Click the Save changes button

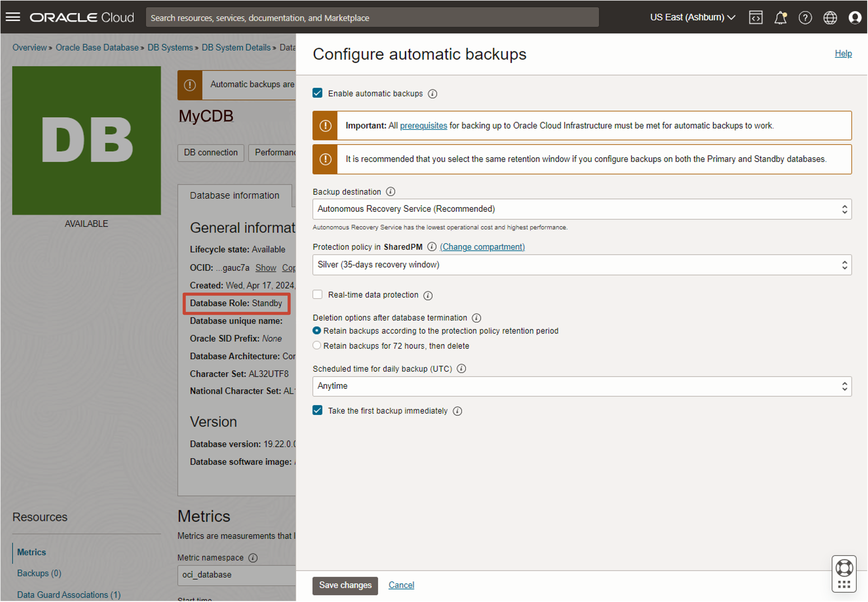[x=345, y=585]
